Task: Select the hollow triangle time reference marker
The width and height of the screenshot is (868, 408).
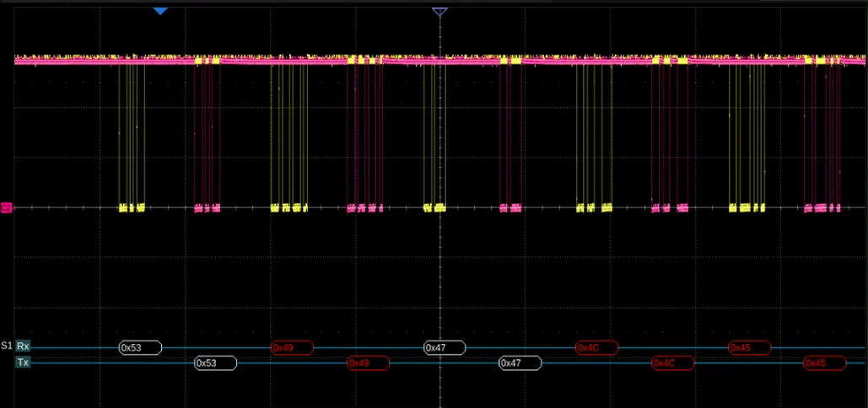Action: tap(439, 12)
